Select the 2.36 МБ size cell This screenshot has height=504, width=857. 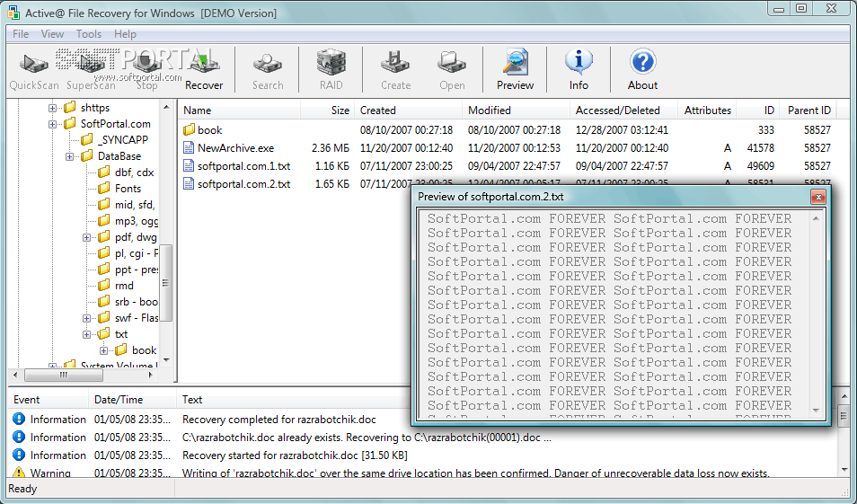point(330,147)
